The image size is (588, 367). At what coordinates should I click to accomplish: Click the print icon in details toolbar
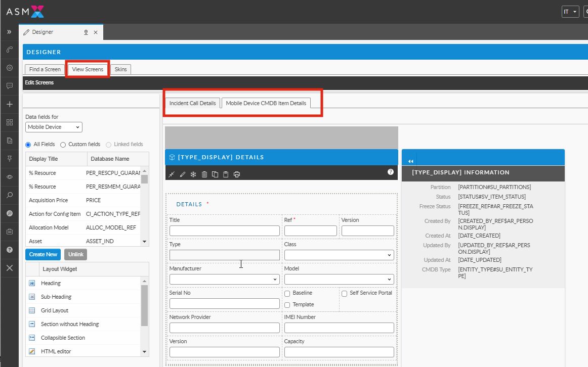click(236, 174)
